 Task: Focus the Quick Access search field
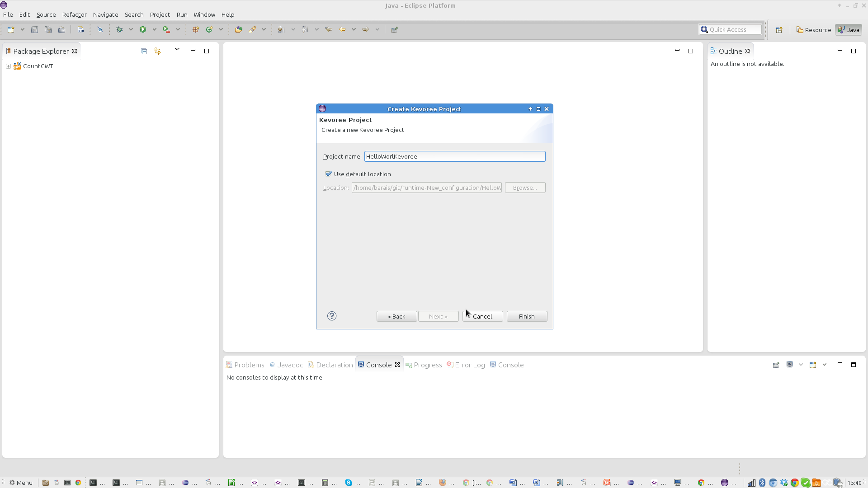point(730,29)
